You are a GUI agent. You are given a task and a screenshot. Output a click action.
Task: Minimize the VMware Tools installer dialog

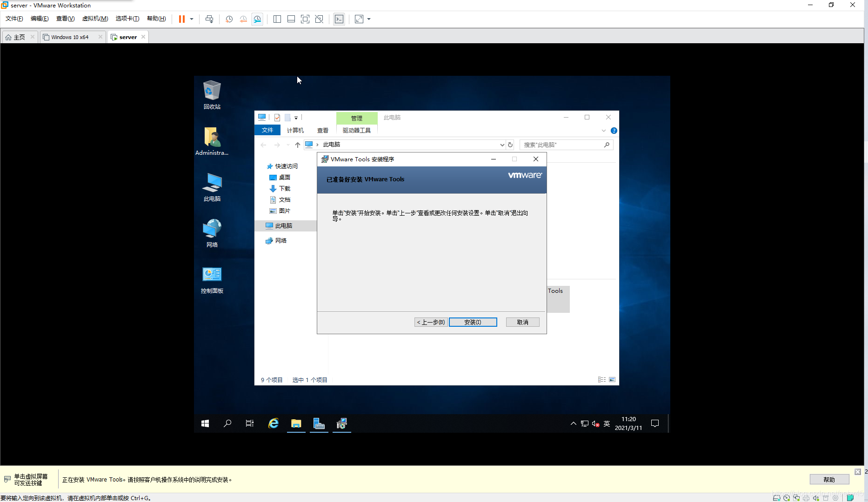[494, 159]
